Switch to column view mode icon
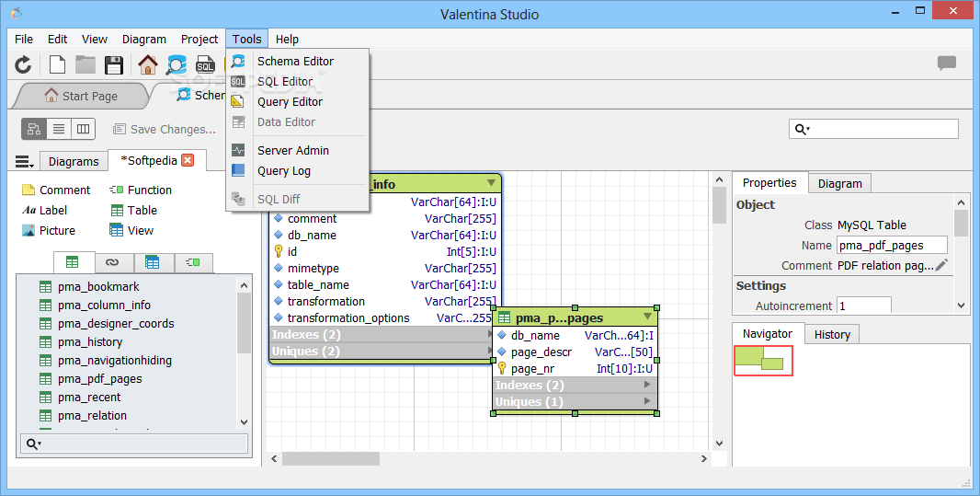The image size is (980, 496). 83,129
